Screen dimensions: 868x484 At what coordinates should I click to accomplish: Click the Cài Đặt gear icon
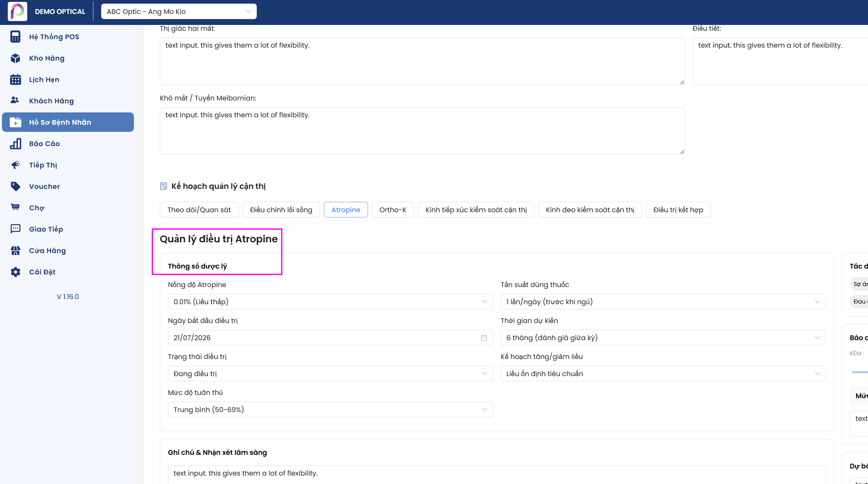tap(15, 272)
